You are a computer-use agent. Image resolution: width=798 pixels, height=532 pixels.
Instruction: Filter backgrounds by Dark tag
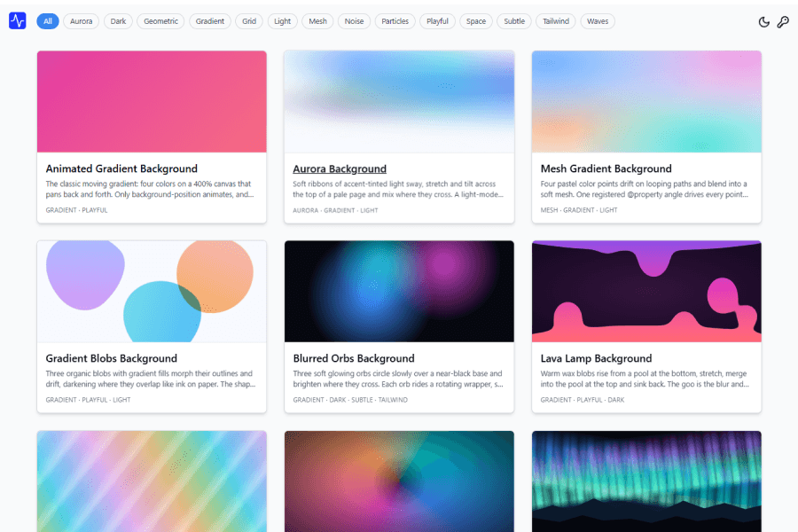(118, 21)
